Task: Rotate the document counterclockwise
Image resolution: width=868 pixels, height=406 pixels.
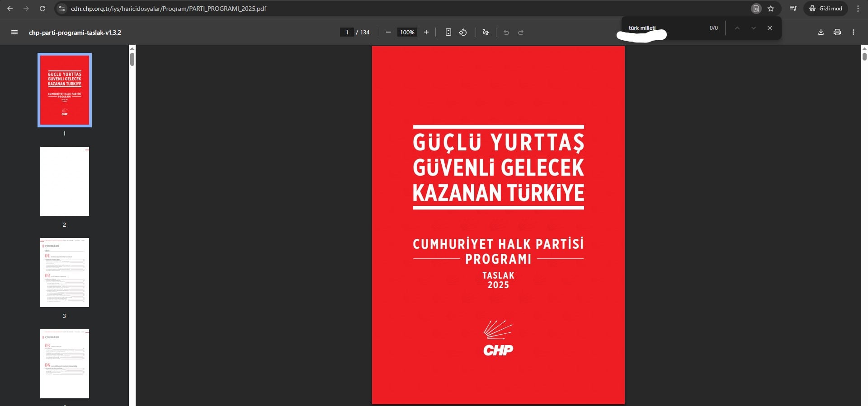Action: click(x=463, y=32)
